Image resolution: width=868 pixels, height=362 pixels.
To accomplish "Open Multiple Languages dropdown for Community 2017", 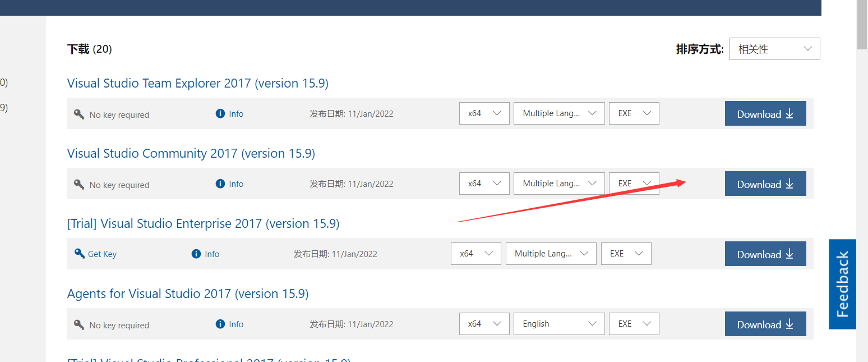I will click(x=559, y=184).
